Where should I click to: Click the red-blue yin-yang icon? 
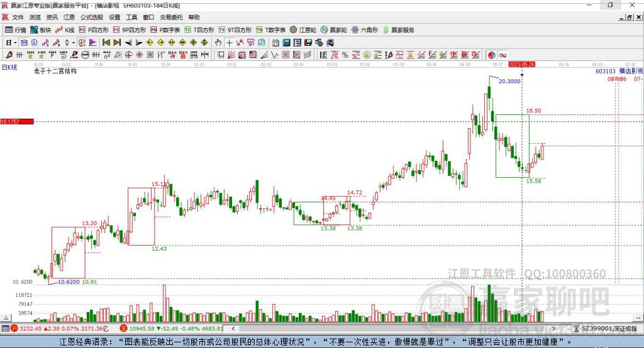492,55
